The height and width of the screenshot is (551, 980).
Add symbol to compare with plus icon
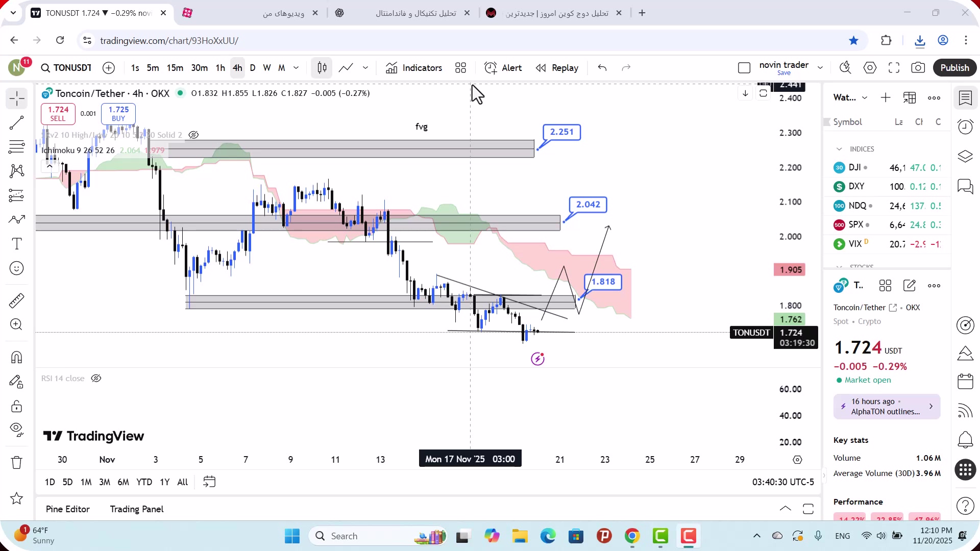pyautogui.click(x=109, y=68)
